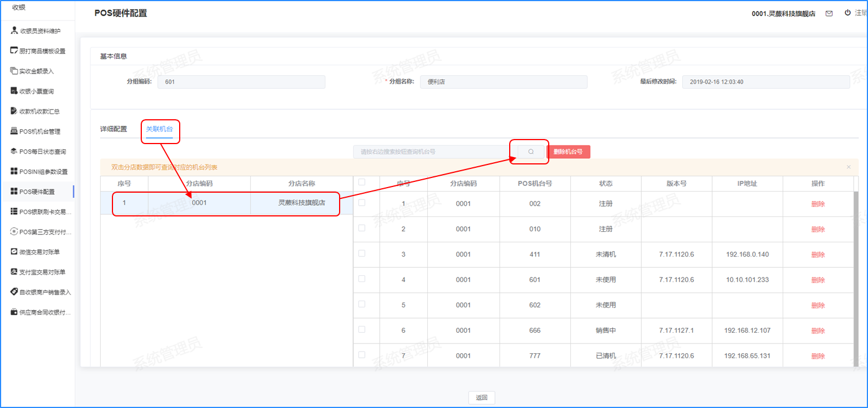Click the magnifier search icon button

pos(531,152)
